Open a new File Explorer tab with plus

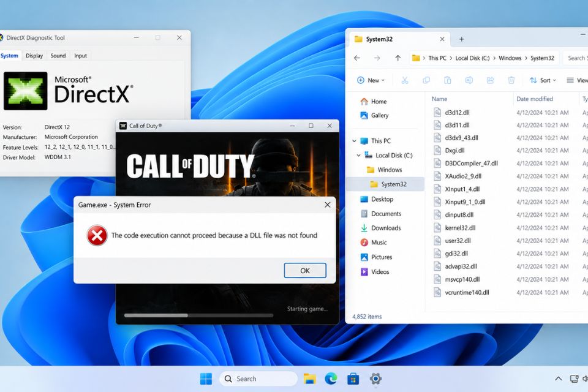(462, 39)
